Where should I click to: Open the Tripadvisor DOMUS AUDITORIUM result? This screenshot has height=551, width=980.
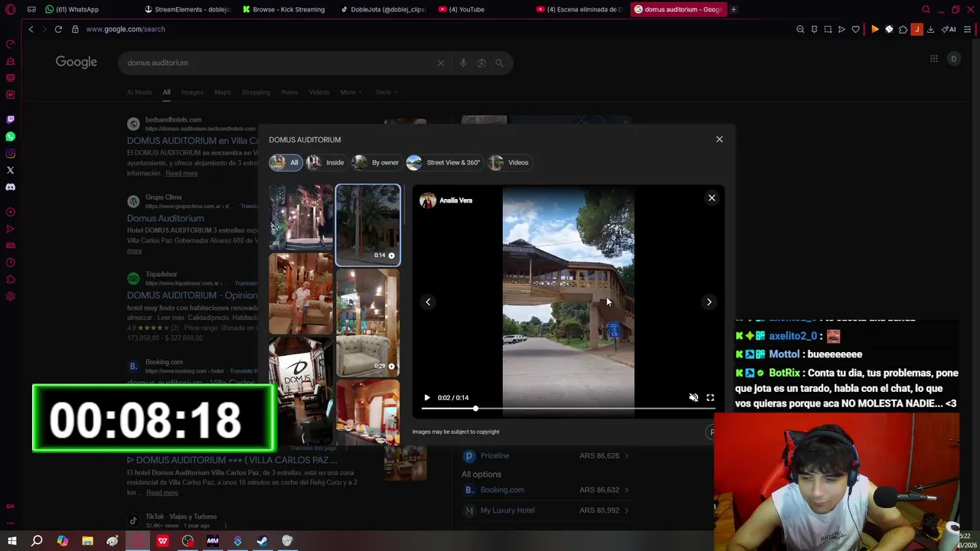192,295
